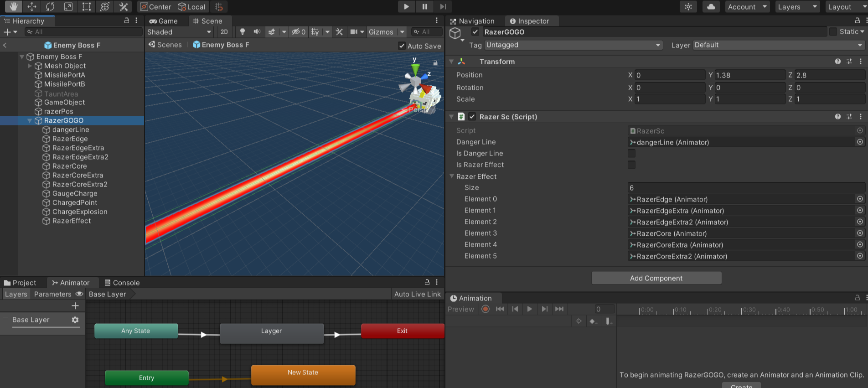Open the Layers dropdown in top toolbar
868x388 pixels.
coord(797,7)
